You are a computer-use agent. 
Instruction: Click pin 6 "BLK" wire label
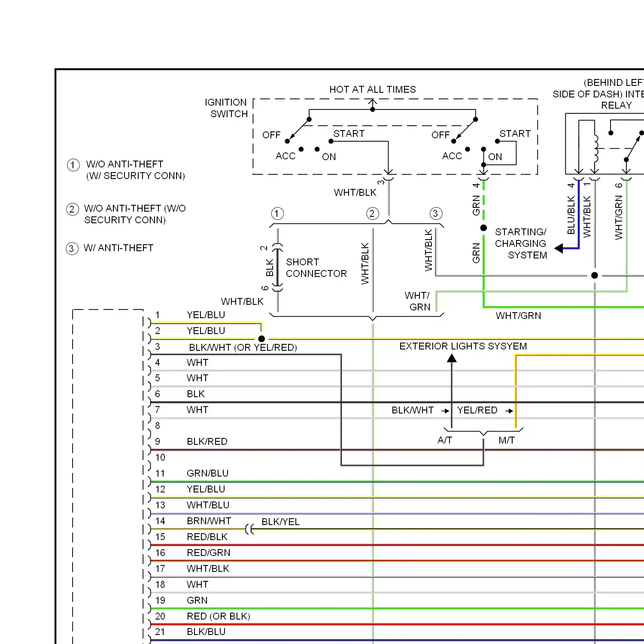[x=196, y=394]
